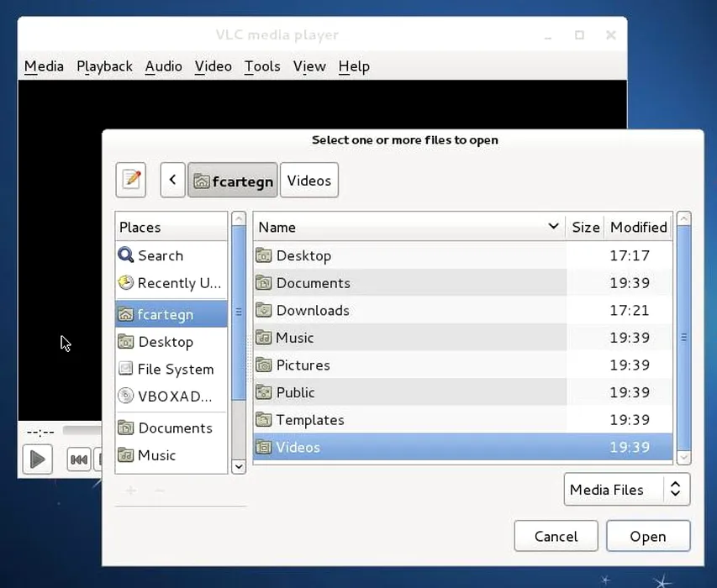Click the previous track button
This screenshot has height=588, width=717.
pyautogui.click(x=79, y=459)
